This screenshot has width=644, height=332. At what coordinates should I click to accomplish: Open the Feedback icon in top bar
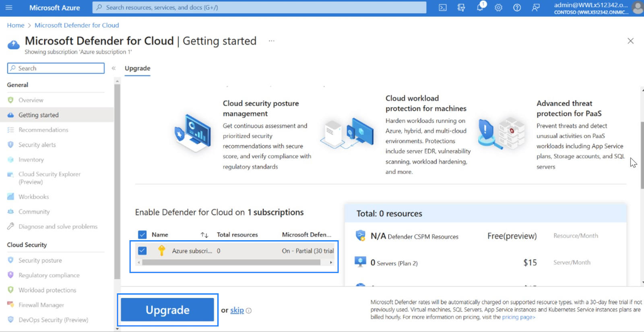[x=536, y=8]
